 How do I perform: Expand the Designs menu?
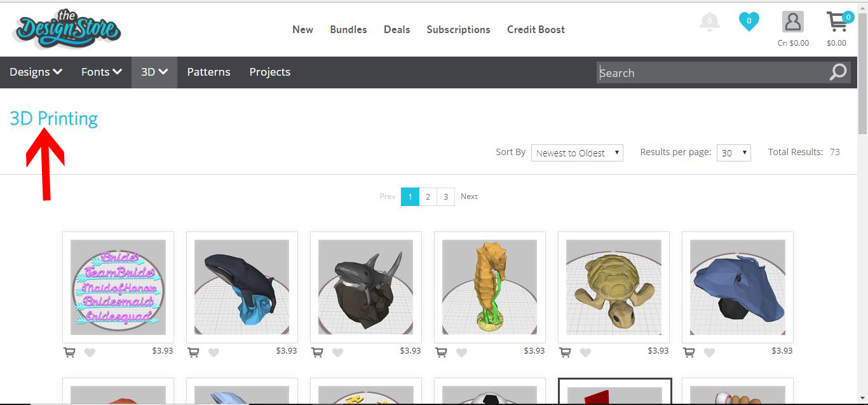click(x=36, y=72)
